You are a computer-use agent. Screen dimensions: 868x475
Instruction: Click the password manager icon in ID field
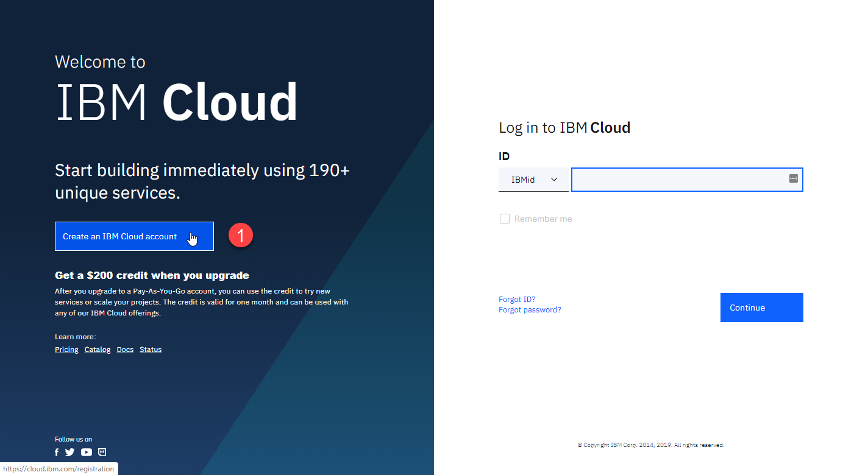793,178
